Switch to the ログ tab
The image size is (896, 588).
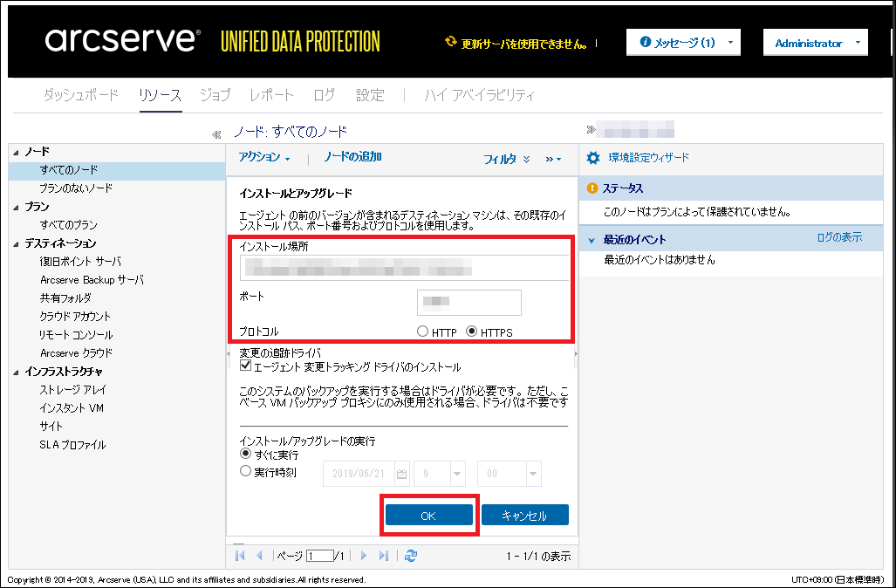[324, 95]
